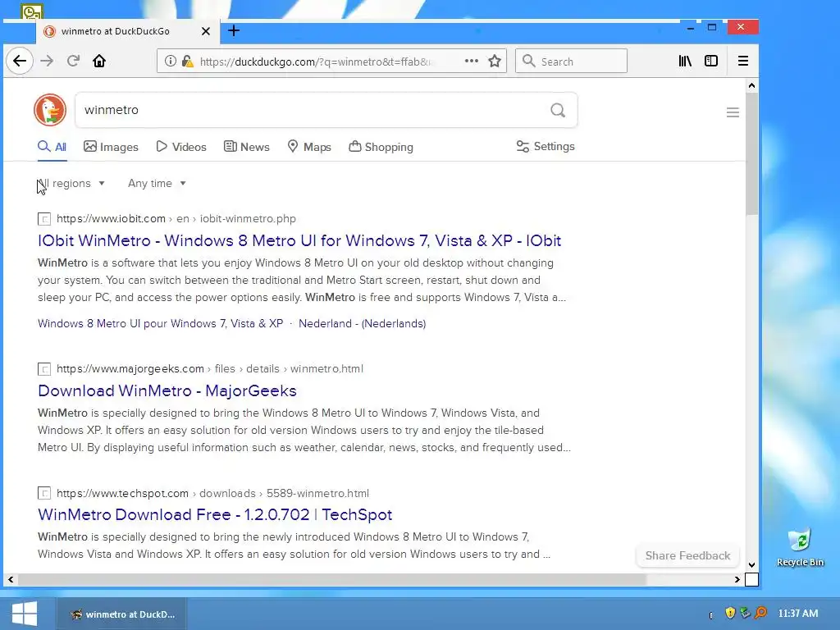Open IObit WinMetro result link
840x630 pixels.
tap(299, 240)
